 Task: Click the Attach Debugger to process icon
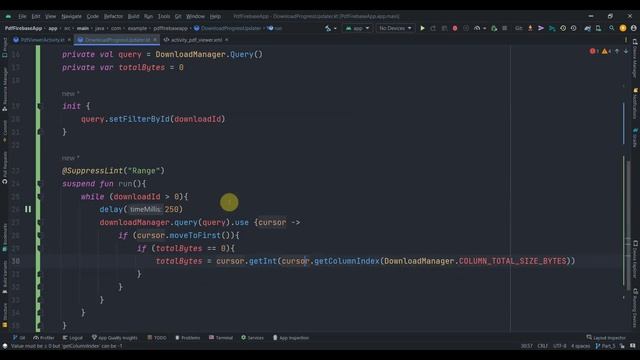494,28
